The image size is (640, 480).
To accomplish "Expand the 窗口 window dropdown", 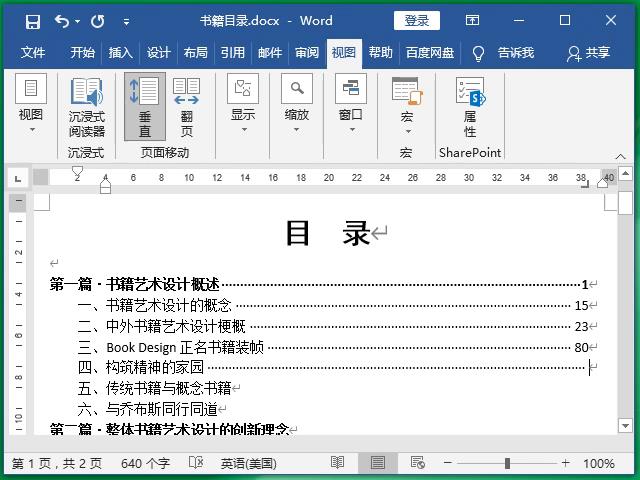I will click(351, 104).
